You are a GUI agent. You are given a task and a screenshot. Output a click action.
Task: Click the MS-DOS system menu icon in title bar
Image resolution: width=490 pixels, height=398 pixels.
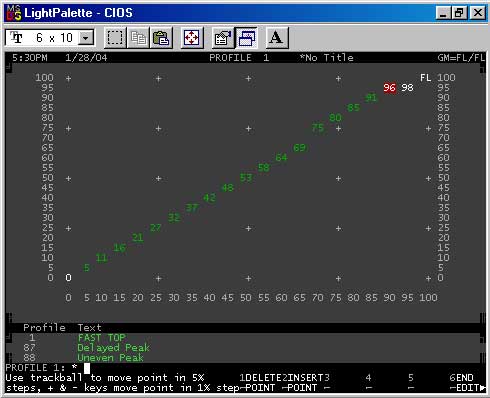click(x=13, y=13)
